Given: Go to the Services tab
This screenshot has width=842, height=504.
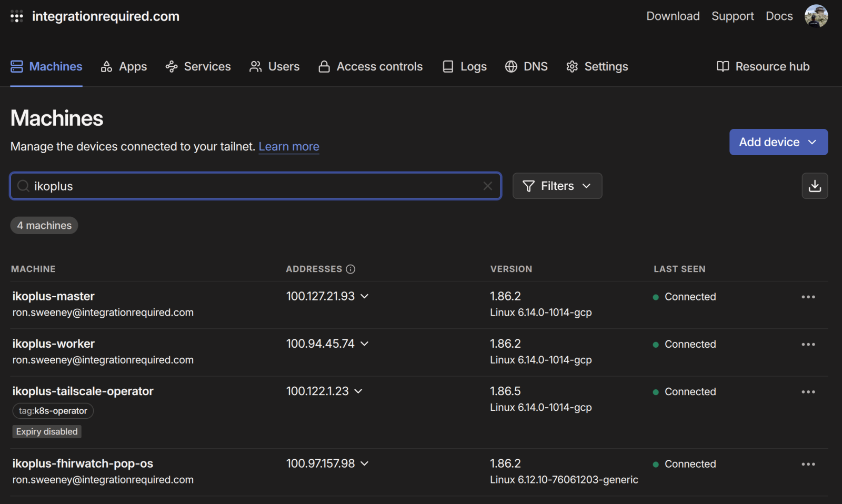Looking at the screenshot, I should coord(198,66).
